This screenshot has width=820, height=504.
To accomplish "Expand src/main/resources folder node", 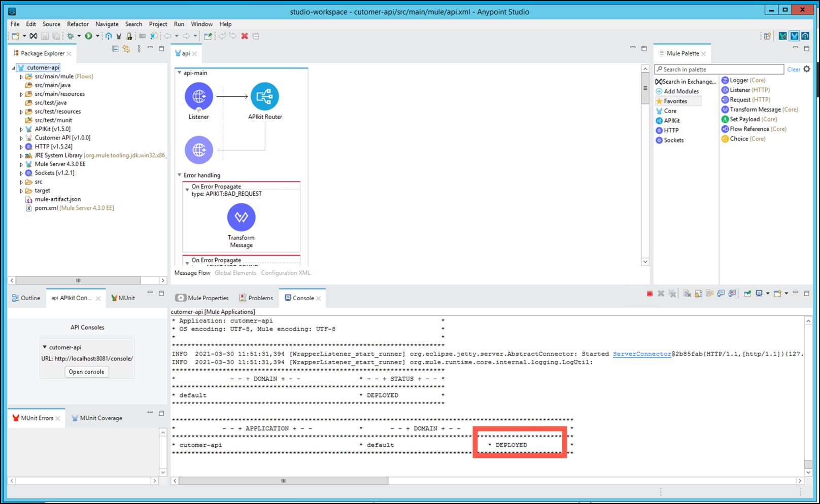I will [x=21, y=94].
